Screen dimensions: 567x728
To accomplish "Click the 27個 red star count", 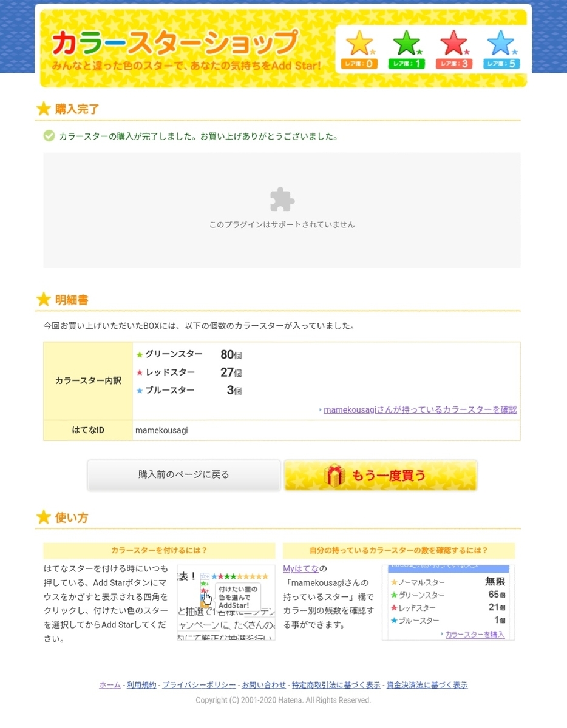I will coord(231,372).
